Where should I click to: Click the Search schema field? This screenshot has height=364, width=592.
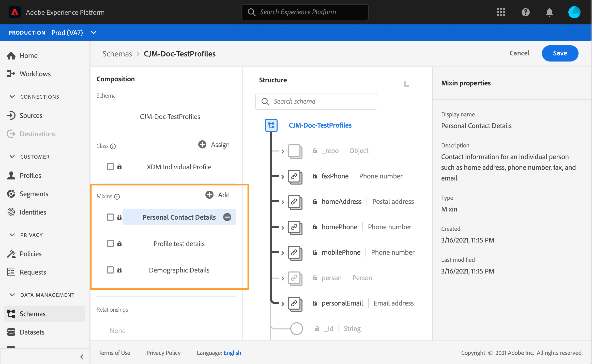tap(316, 102)
